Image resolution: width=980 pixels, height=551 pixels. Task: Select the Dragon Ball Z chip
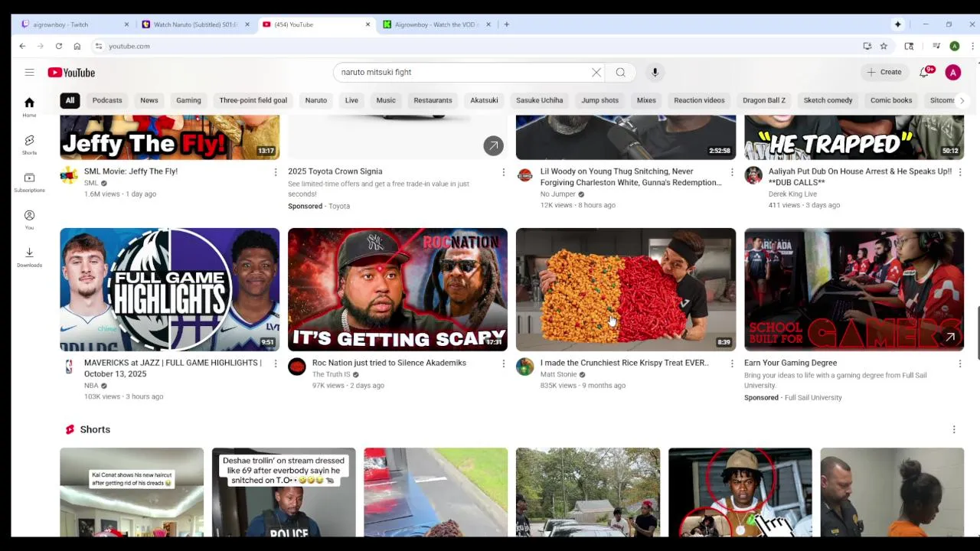pyautogui.click(x=764, y=100)
